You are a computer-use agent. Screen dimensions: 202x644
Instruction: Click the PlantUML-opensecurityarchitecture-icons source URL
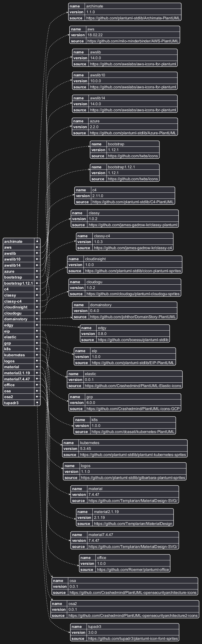coord(133,593)
